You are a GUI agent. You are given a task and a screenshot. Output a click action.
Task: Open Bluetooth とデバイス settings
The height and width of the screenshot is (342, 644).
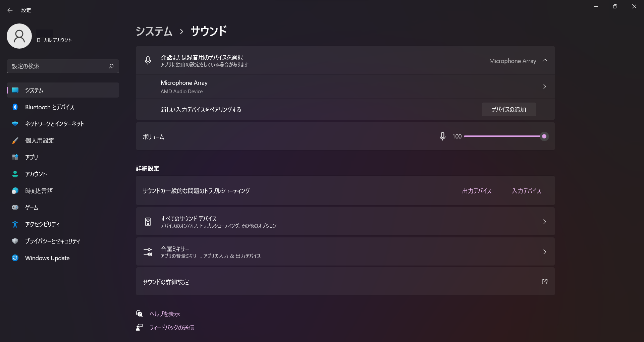tap(63, 107)
